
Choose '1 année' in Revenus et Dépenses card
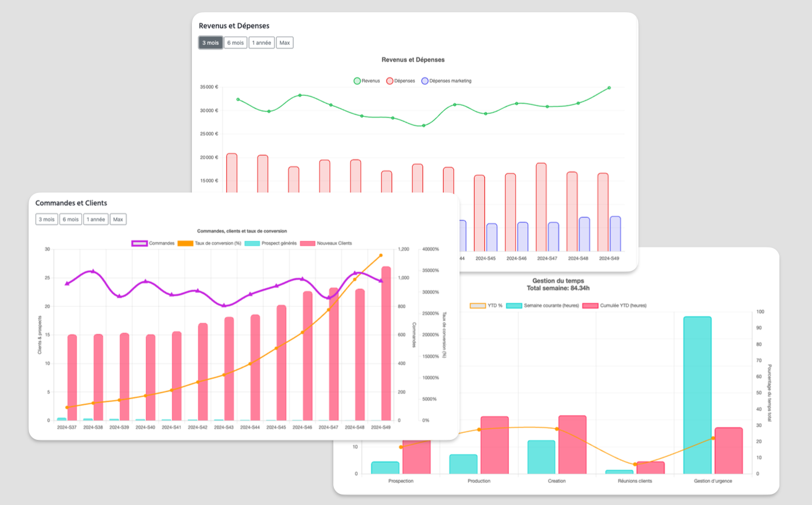click(262, 43)
